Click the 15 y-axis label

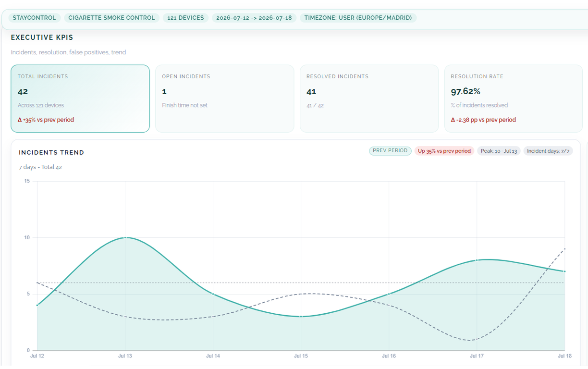point(27,181)
